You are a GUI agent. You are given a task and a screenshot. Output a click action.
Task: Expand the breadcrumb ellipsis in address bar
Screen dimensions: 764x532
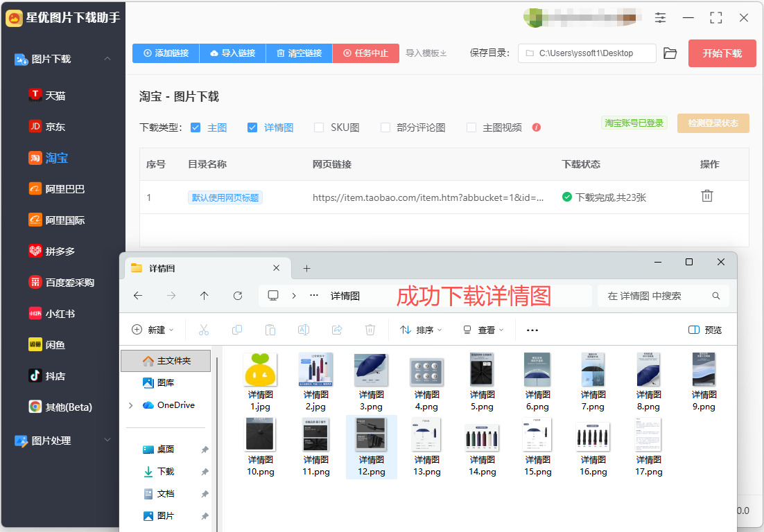(314, 296)
